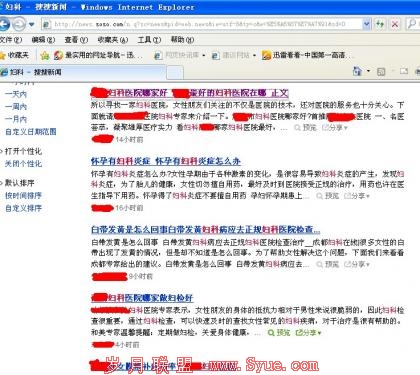Click inside the URL address field

207,24
